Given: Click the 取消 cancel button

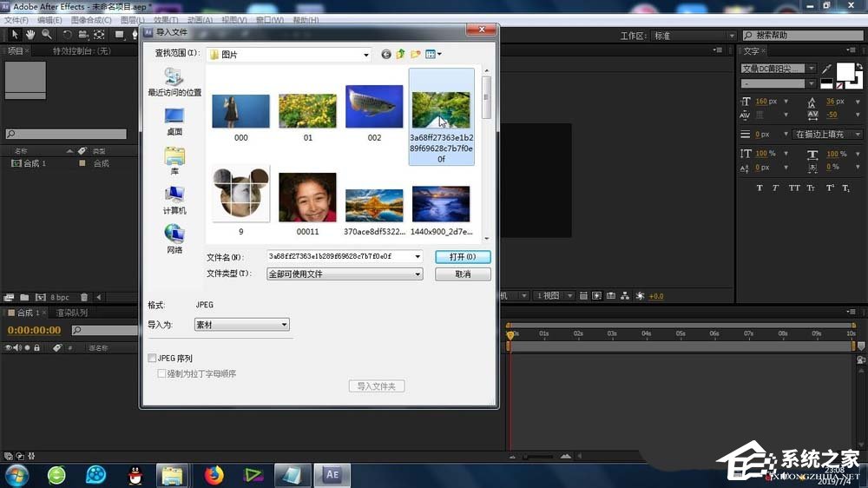Looking at the screenshot, I should (463, 274).
